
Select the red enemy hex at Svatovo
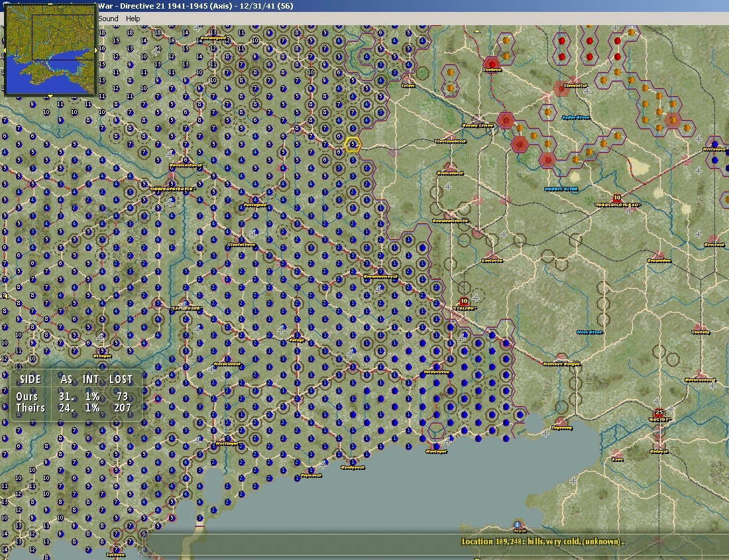pyautogui.click(x=492, y=64)
